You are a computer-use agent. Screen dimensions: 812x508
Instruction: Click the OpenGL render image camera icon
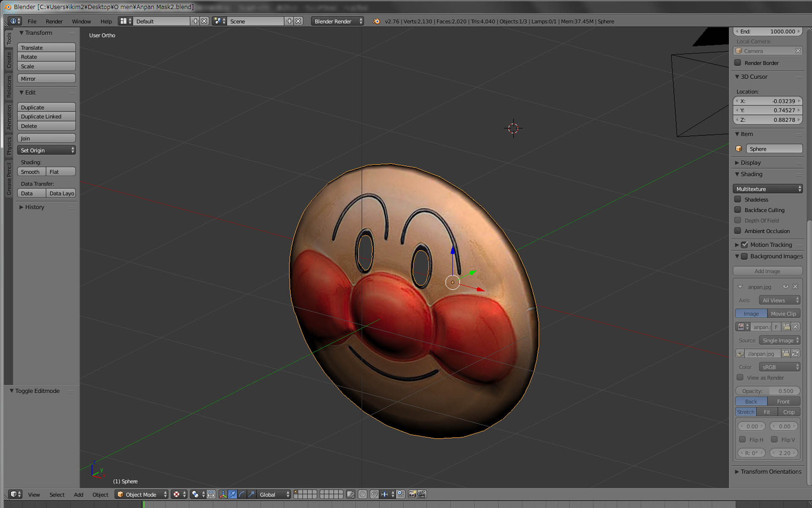point(412,494)
